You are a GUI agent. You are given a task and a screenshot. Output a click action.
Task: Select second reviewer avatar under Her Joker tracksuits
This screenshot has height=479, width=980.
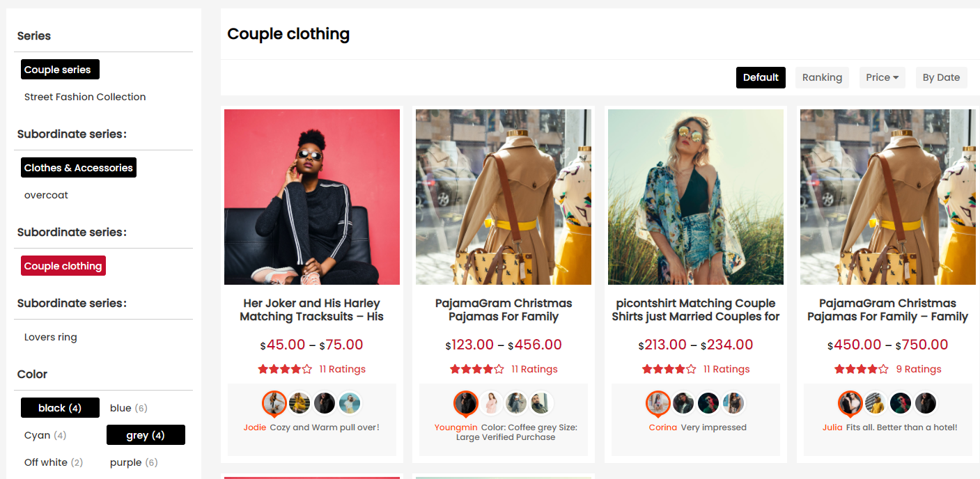click(300, 403)
